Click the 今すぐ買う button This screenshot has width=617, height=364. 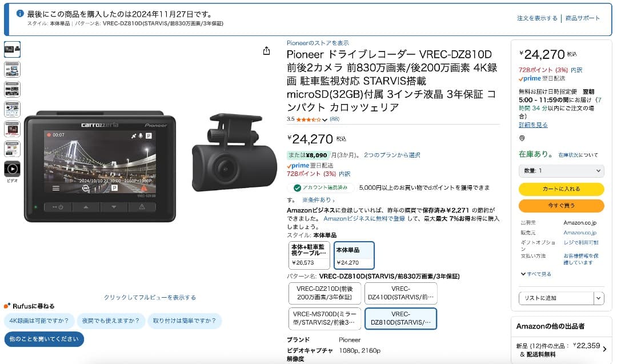click(x=560, y=205)
